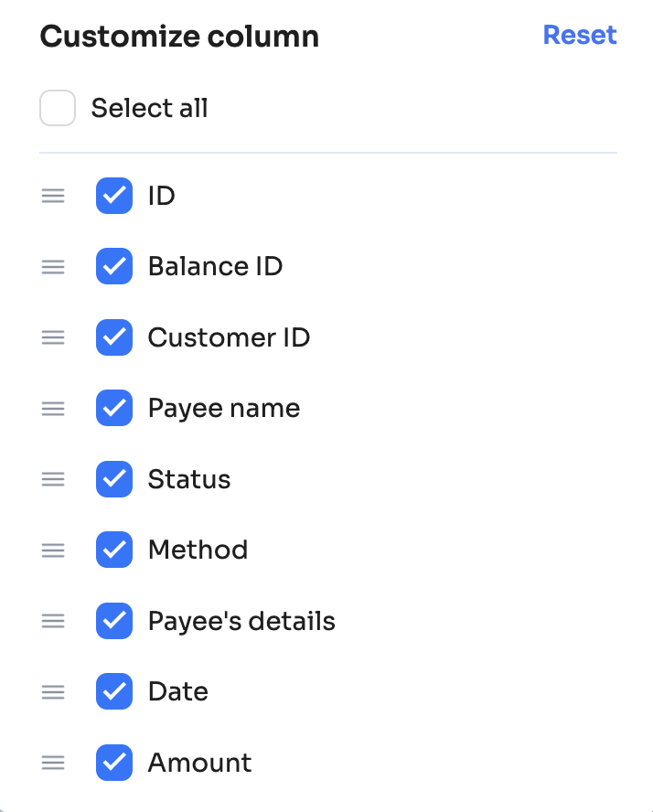Screen dimensions: 653x812
Task: Toggle off the Amount column checkbox
Action: coord(114,763)
